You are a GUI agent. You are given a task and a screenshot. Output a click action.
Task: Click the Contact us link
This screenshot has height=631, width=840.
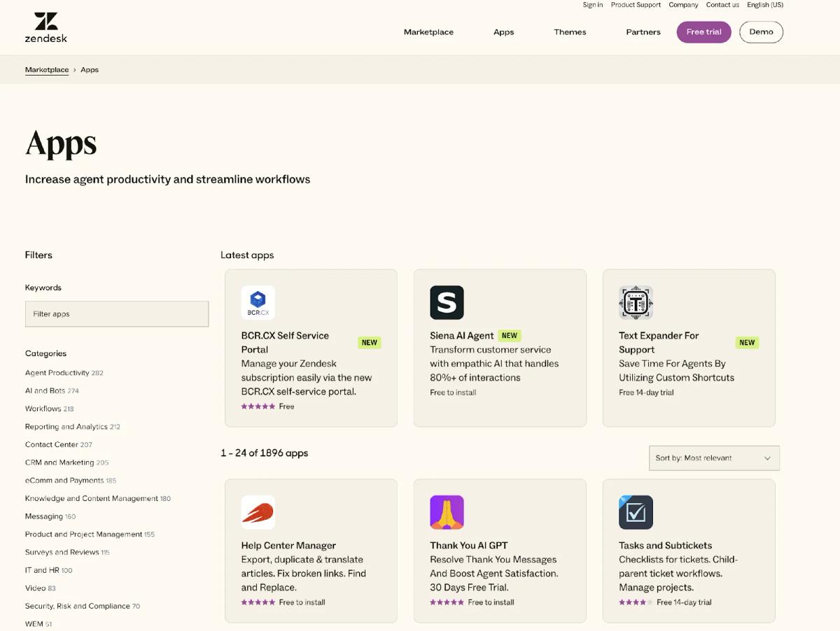[x=722, y=5]
